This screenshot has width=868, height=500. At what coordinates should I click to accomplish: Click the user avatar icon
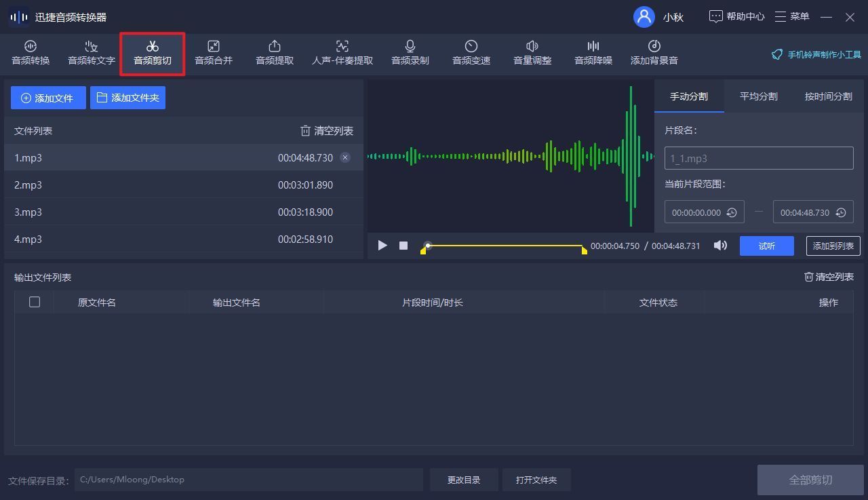(x=644, y=17)
